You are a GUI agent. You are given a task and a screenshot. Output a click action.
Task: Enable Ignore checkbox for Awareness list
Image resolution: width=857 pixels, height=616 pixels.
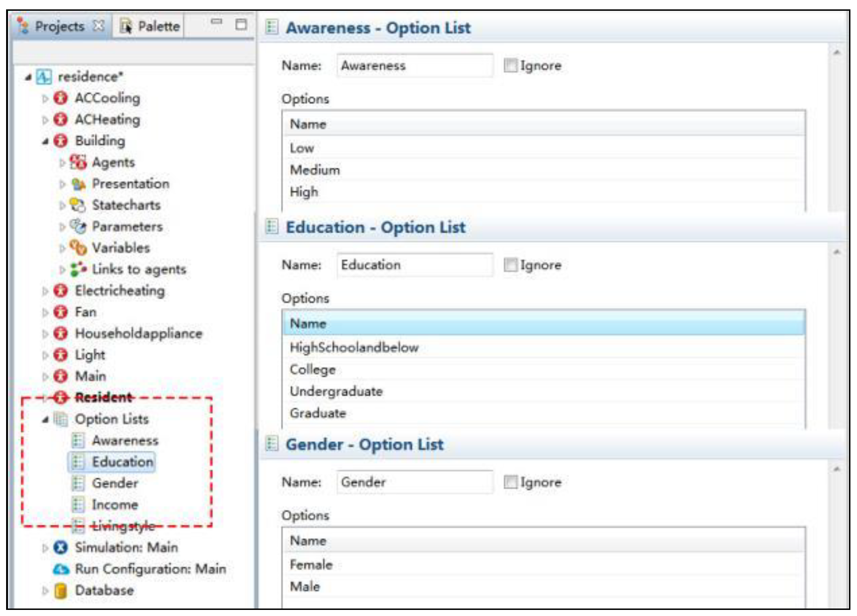[x=510, y=66]
